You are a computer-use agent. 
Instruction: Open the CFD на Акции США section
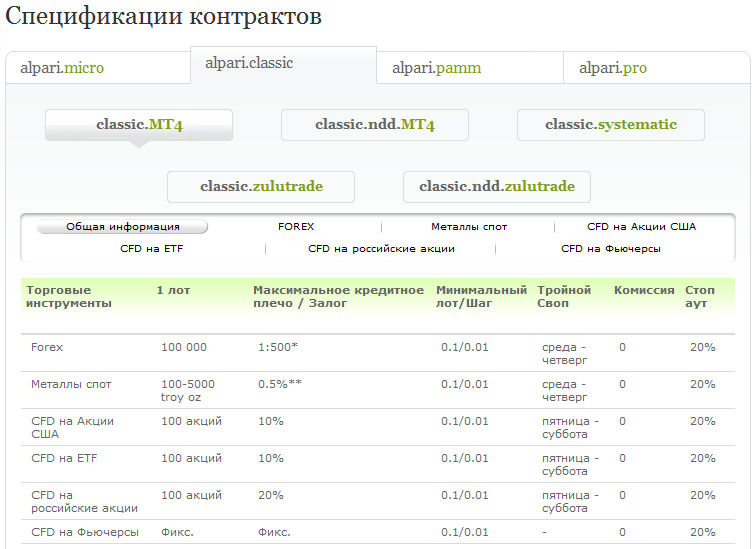pyautogui.click(x=641, y=227)
